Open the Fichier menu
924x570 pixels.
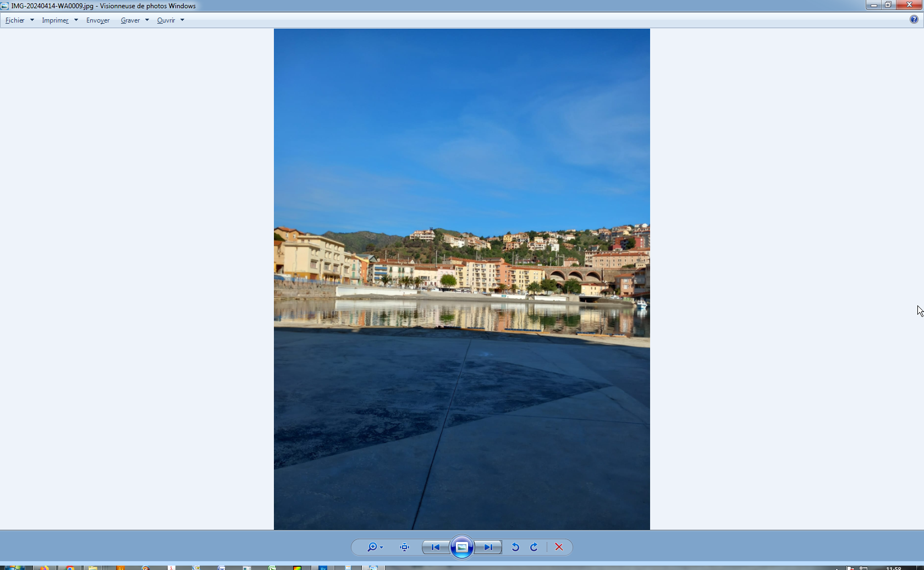tap(15, 20)
